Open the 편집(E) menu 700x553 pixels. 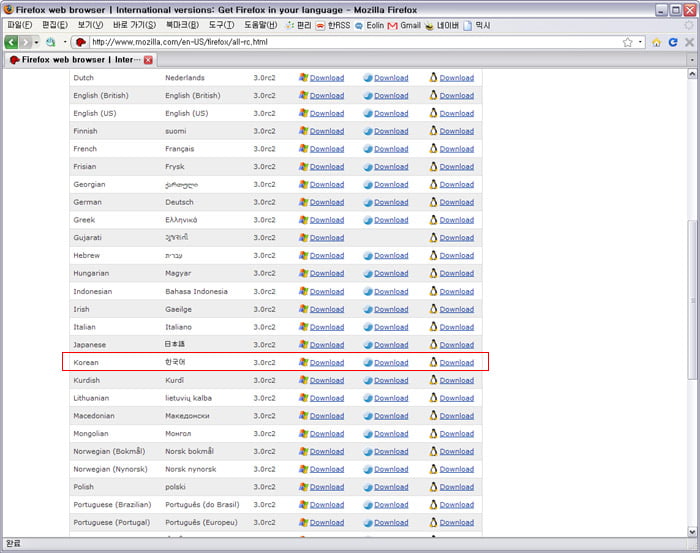(54, 25)
